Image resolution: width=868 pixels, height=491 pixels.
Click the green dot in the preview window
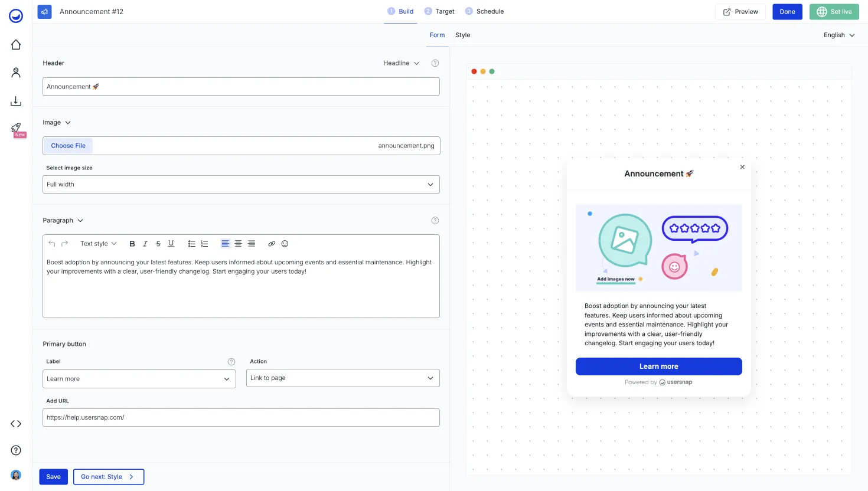(492, 71)
